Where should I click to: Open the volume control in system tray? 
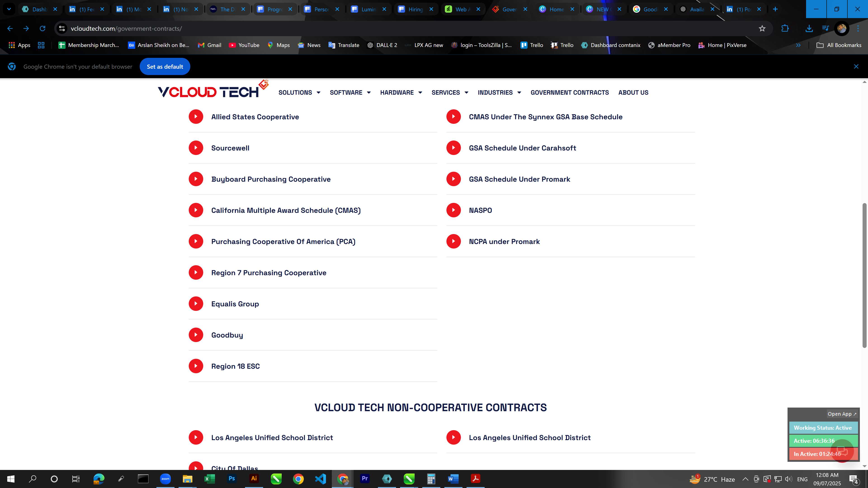click(788, 479)
